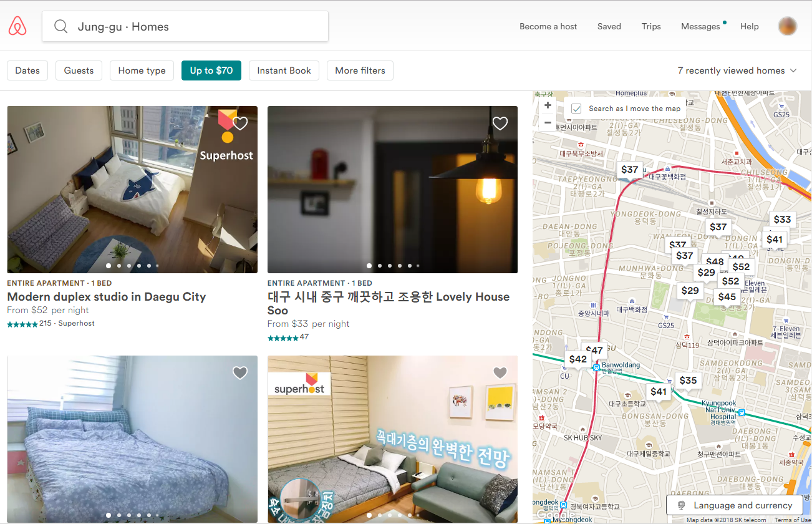Screen dimensions: 812x524
Task: Expand 7 recently viewed homes
Action: pos(737,70)
